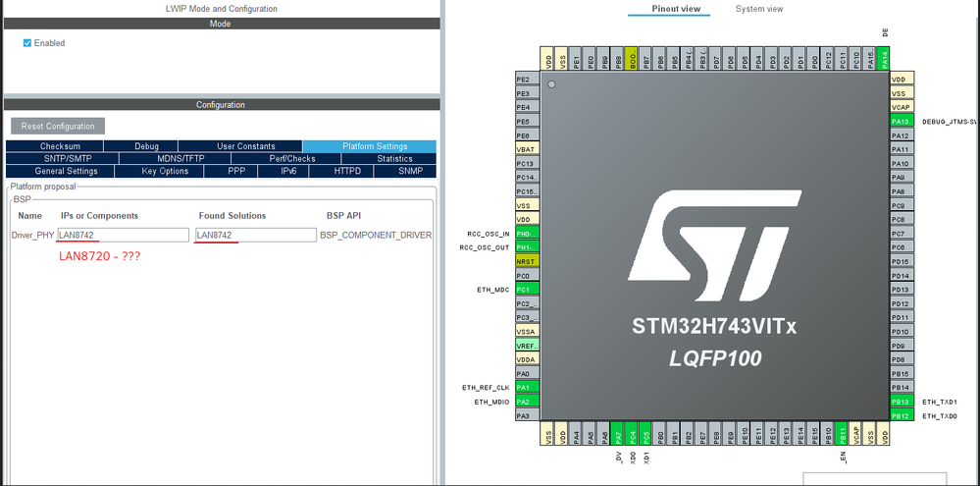Click the PB7 pin

click(x=646, y=58)
